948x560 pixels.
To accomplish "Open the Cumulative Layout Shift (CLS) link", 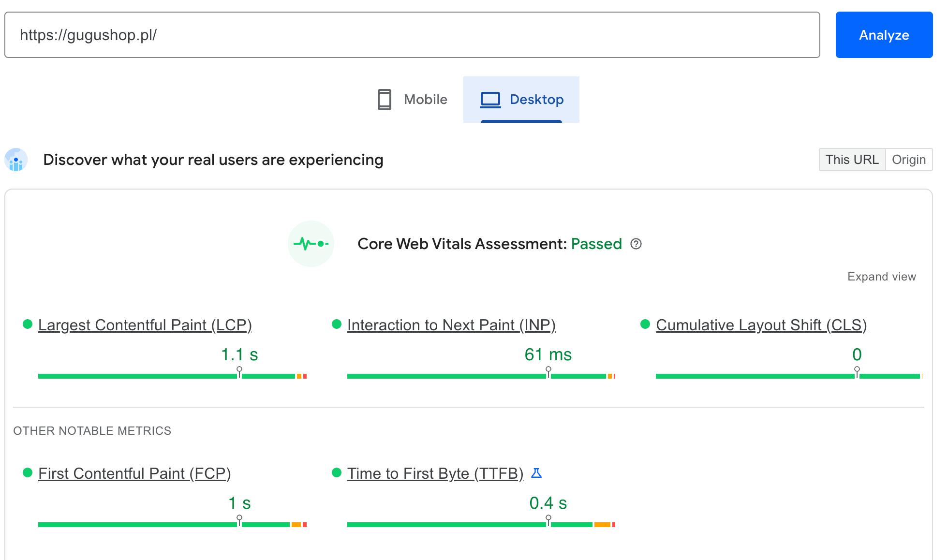I will click(x=761, y=325).
